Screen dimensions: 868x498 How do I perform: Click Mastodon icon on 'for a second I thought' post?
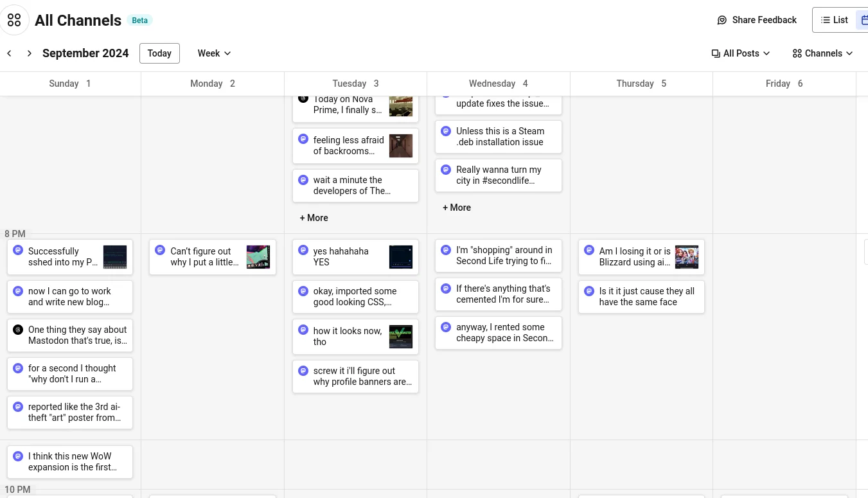click(18, 368)
